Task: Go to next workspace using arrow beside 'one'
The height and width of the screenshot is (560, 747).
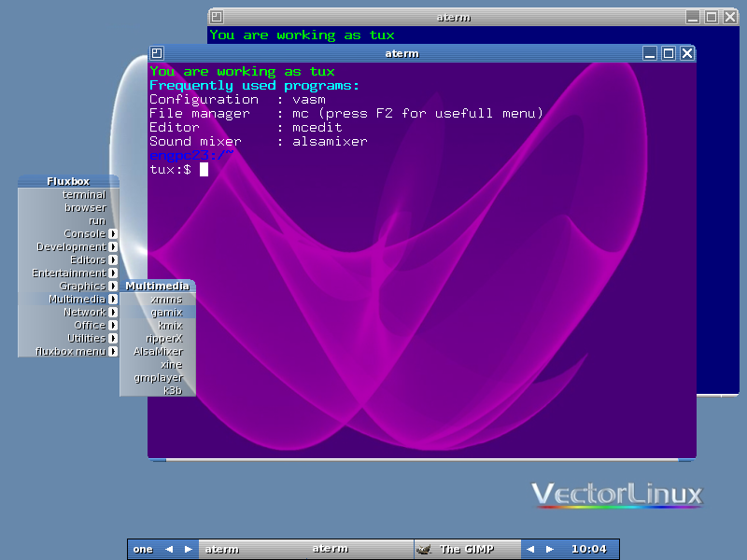Action: coord(188,550)
